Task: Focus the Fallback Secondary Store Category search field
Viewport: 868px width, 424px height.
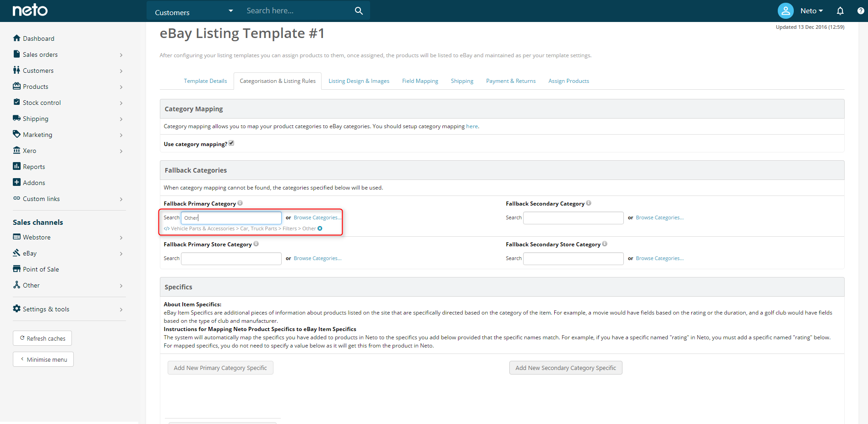Action: (573, 259)
